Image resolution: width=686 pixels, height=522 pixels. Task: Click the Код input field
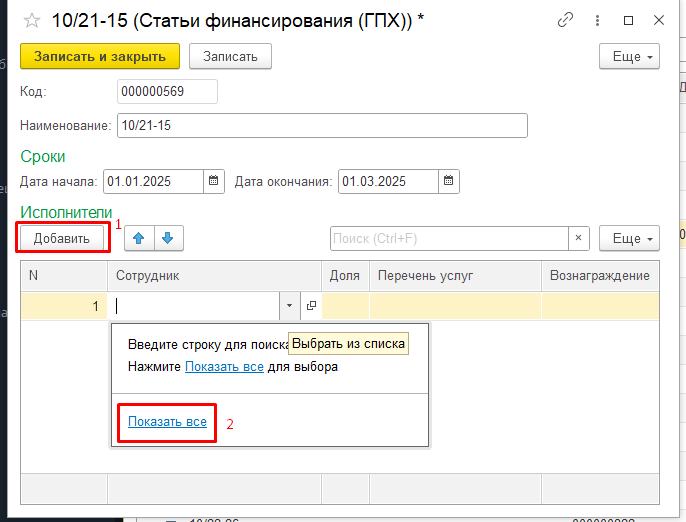(167, 91)
